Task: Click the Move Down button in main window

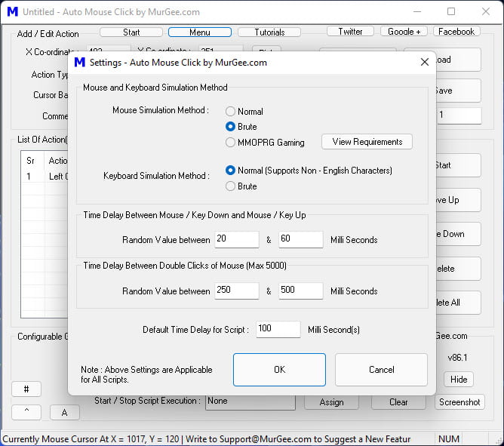Action: pyautogui.click(x=459, y=234)
